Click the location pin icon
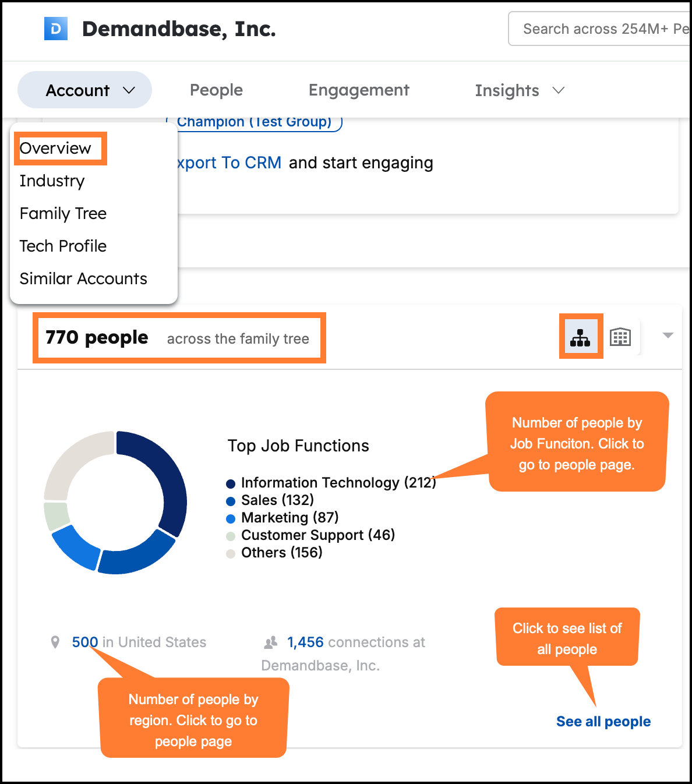 (55, 642)
